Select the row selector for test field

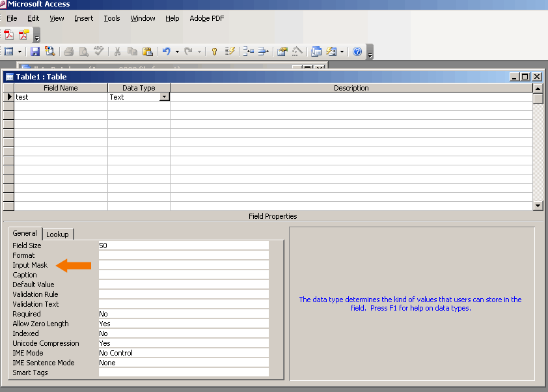[x=8, y=97]
